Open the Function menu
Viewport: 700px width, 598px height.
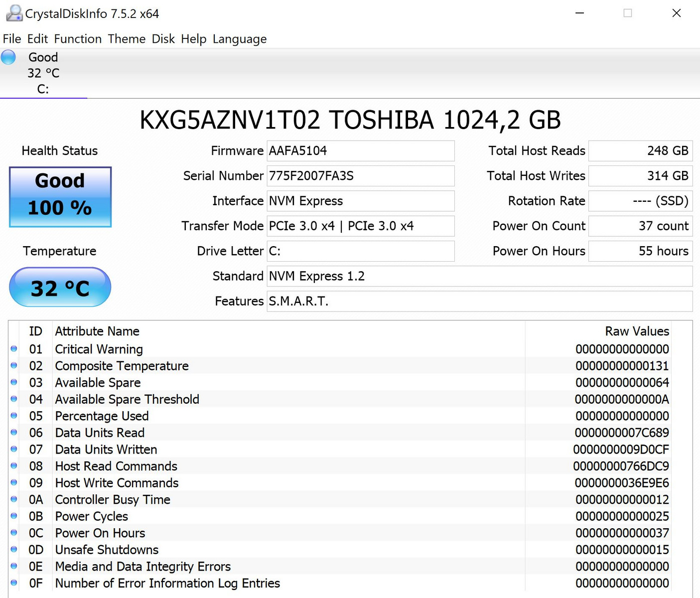(78, 39)
